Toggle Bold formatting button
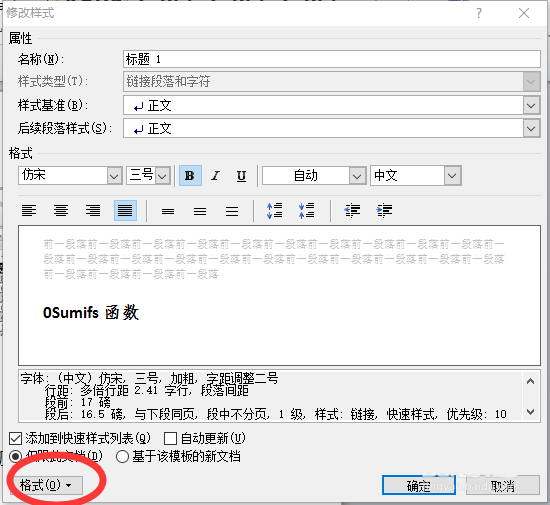Image resolution: width=550 pixels, height=505 pixels. [190, 175]
